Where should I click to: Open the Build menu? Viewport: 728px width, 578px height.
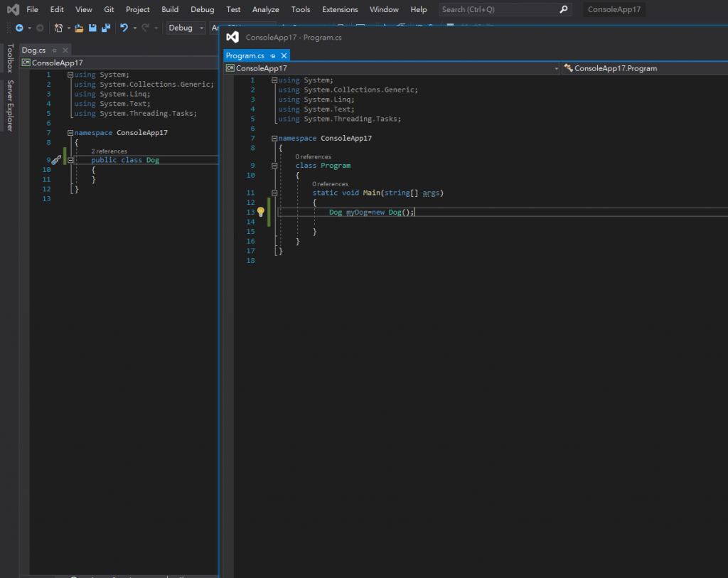pos(170,9)
